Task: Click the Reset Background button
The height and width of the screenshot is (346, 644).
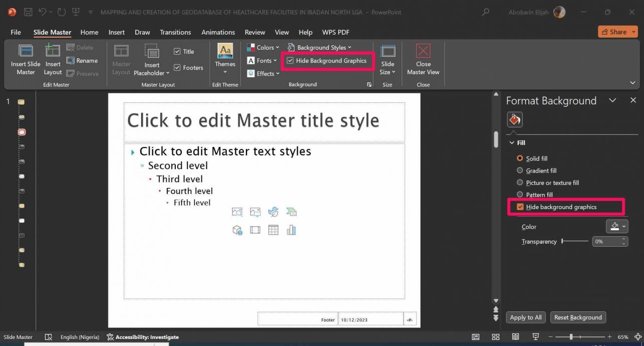Action: point(578,317)
